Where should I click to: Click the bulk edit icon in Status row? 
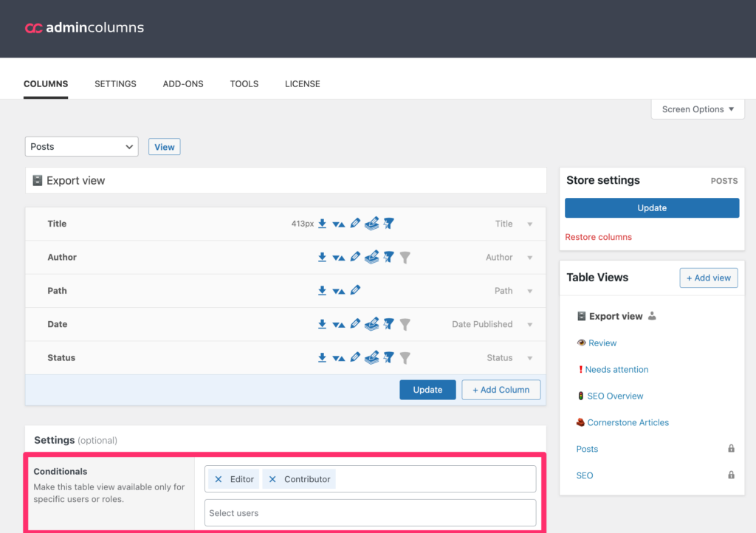[x=372, y=357]
